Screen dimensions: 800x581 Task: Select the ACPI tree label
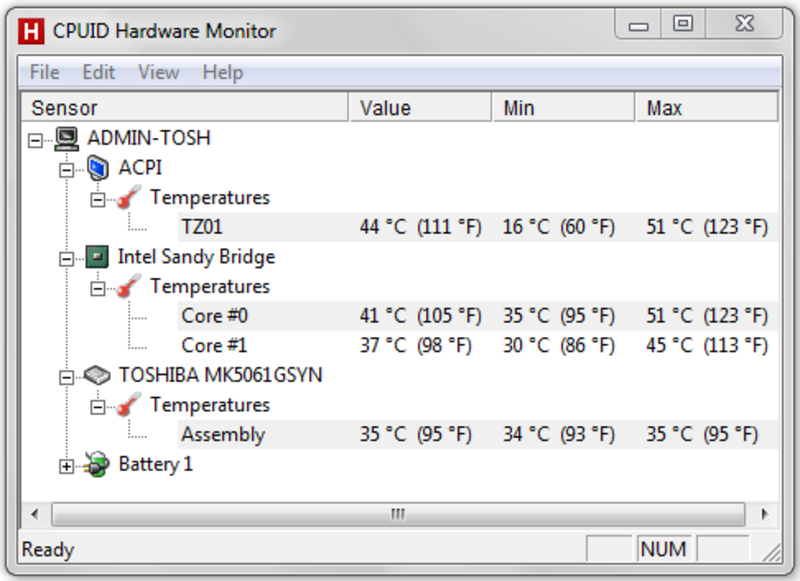point(140,168)
